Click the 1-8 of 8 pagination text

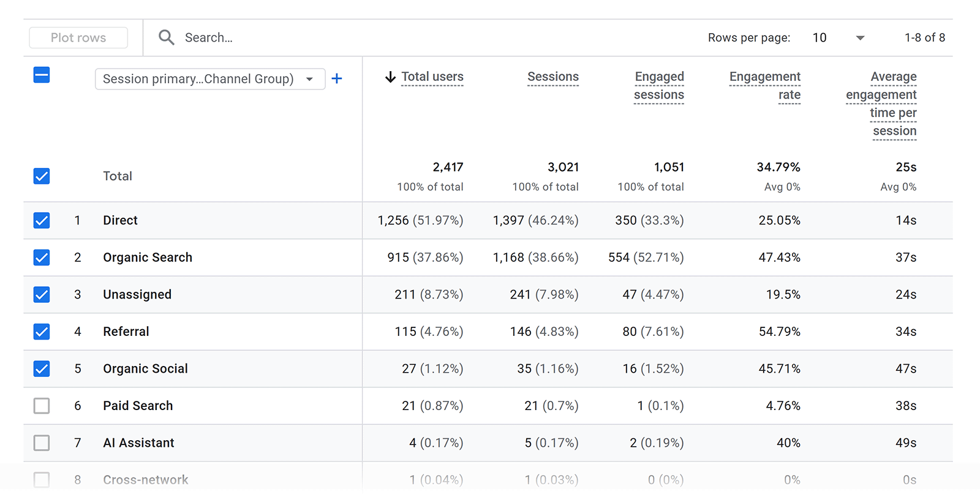pos(925,37)
